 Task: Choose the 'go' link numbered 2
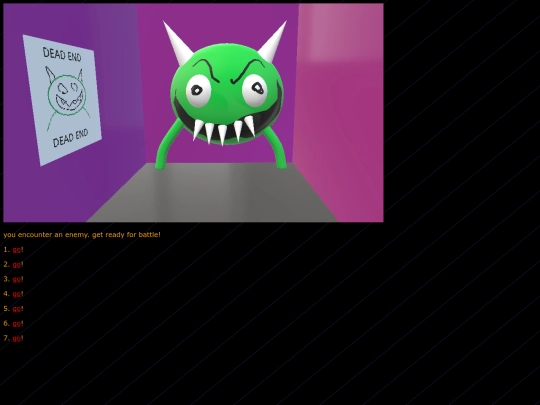[x=17, y=265]
